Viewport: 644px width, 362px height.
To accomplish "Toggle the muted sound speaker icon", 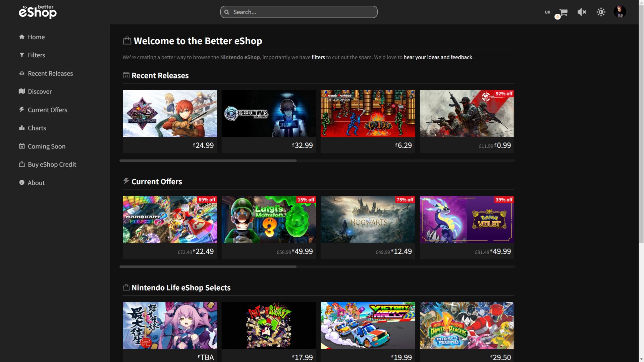I will tap(582, 12).
